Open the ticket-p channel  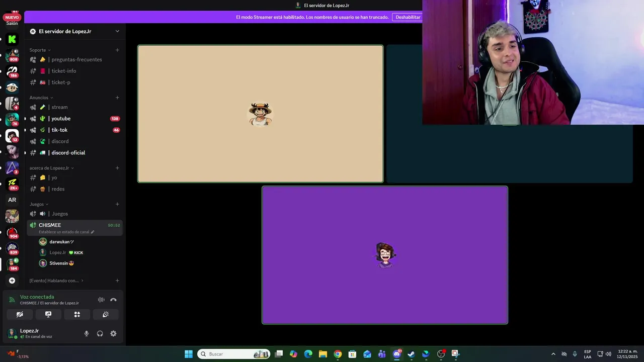point(74,82)
